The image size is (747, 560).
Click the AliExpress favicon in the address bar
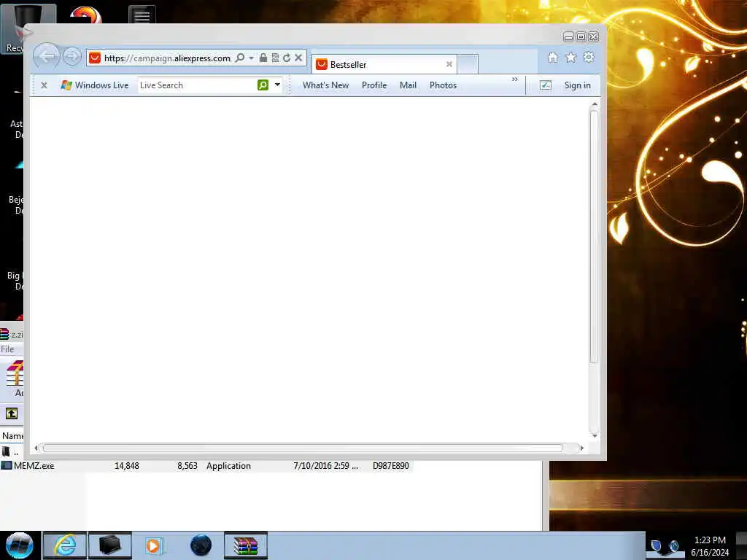coord(95,58)
